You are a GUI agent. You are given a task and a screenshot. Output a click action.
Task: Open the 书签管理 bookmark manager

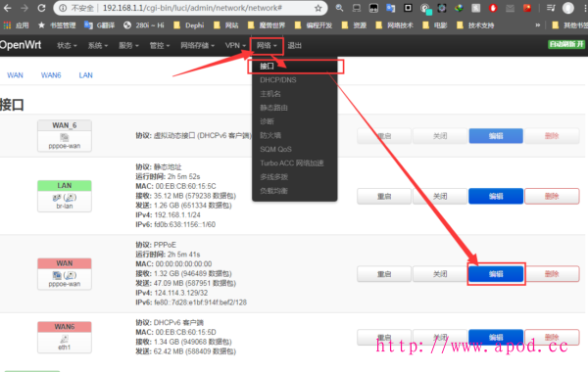[x=57, y=25]
